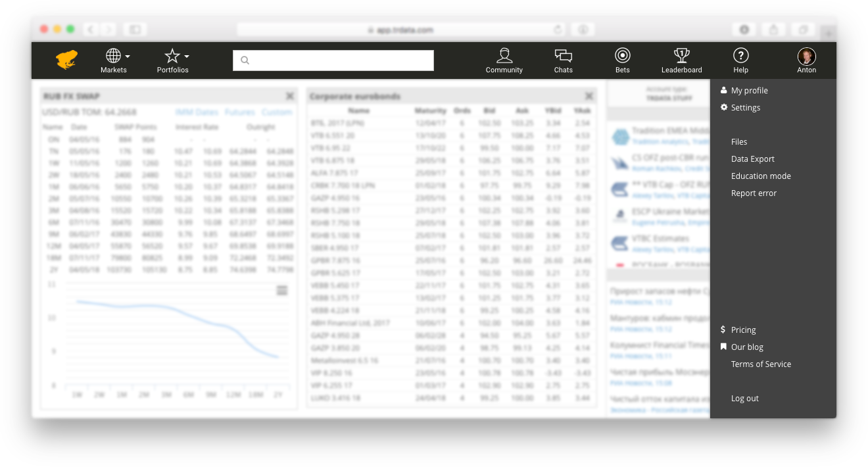Screen dimensions: 868x467
Task: Select My profile from user menu
Action: coord(750,91)
